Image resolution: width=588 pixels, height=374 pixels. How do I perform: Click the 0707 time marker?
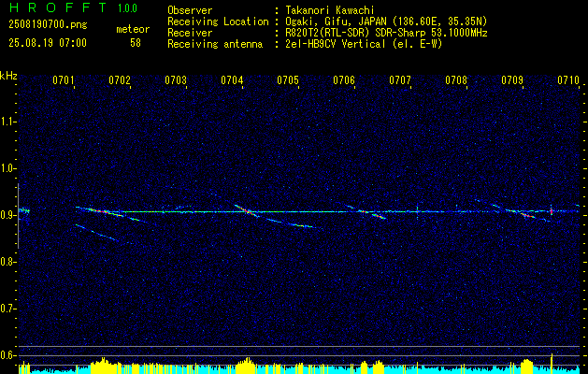(400, 79)
